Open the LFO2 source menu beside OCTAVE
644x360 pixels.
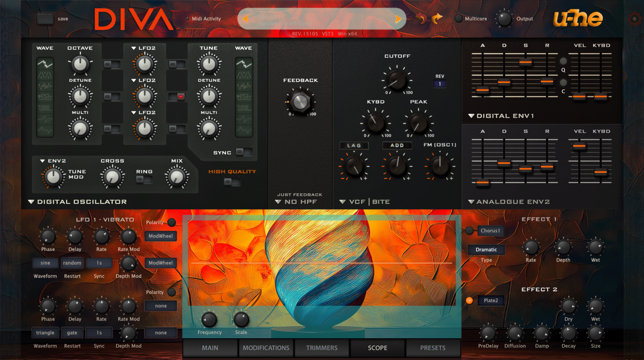pyautogui.click(x=144, y=48)
